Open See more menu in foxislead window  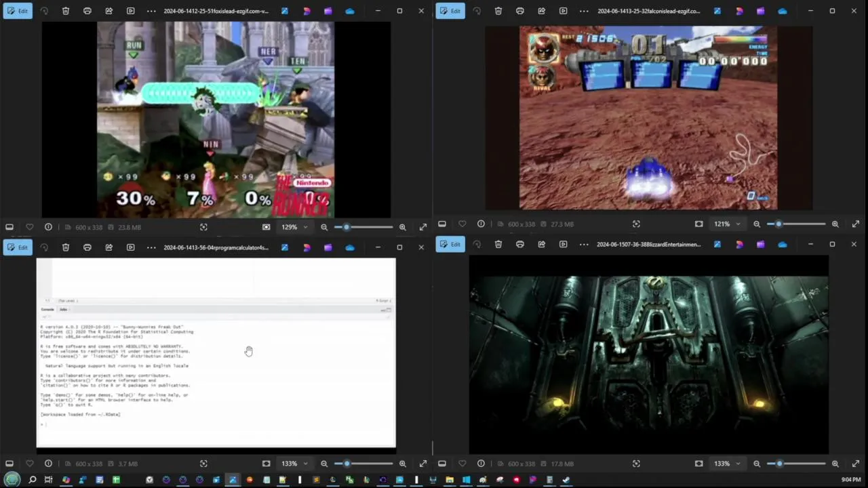coord(151,11)
